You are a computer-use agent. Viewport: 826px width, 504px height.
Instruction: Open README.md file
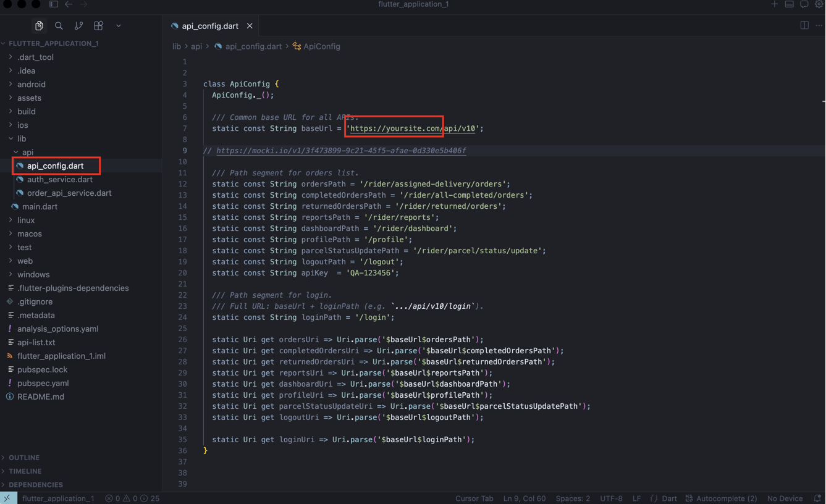click(x=40, y=397)
